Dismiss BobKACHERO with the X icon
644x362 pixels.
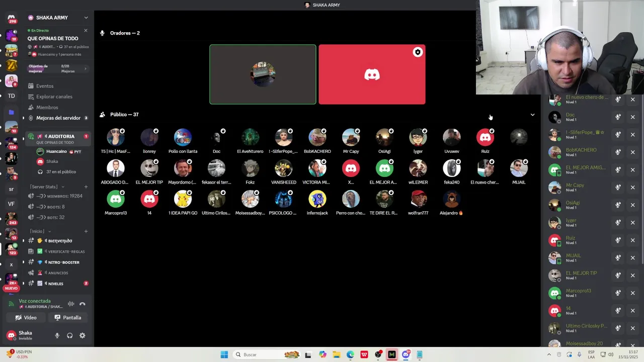coord(633,152)
